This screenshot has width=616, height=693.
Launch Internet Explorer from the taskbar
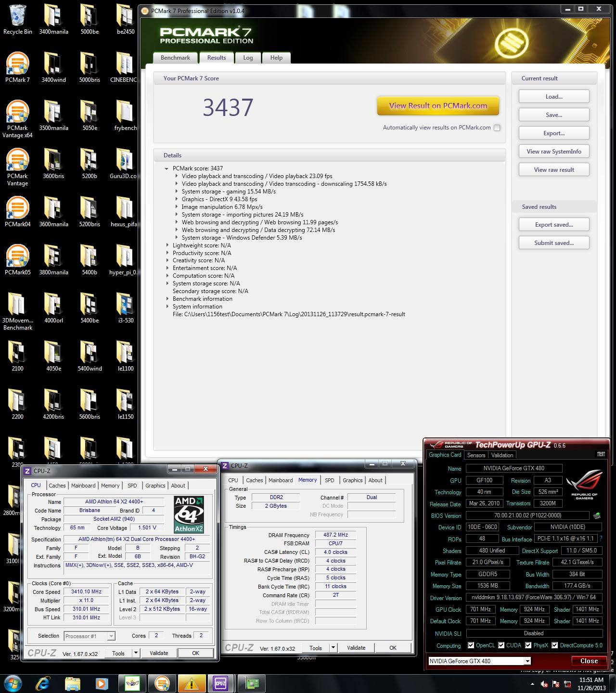click(x=43, y=683)
